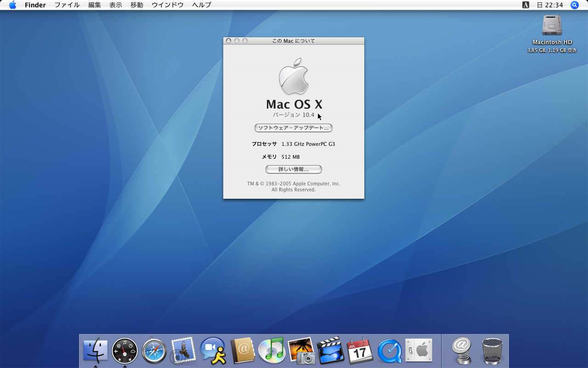Click the 512 MB memory value

pos(290,157)
